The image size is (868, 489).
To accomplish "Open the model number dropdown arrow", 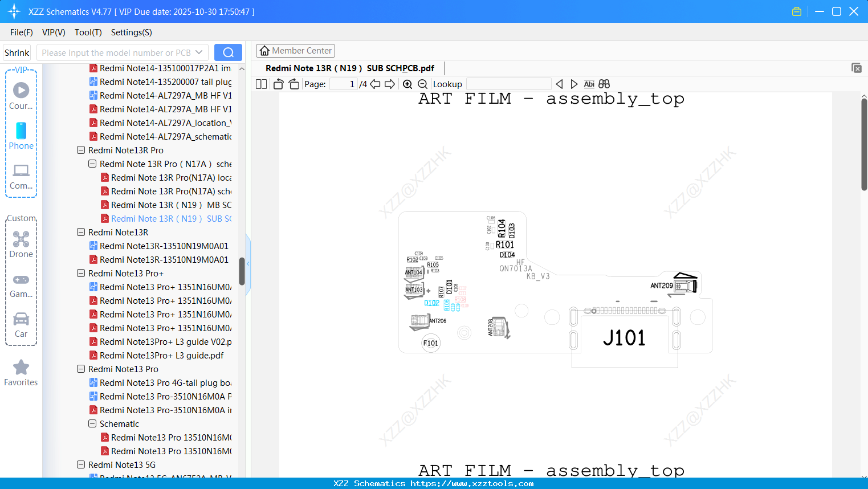I will click(x=199, y=52).
